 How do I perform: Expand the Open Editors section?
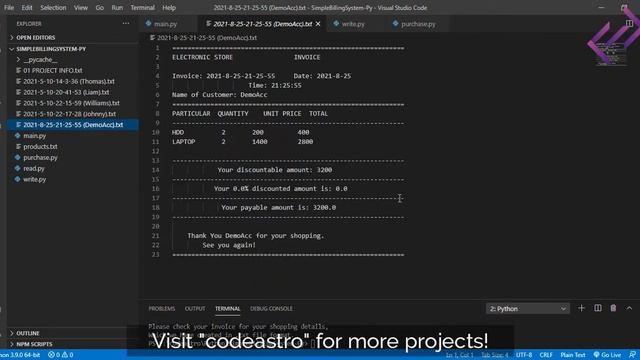click(x=36, y=38)
